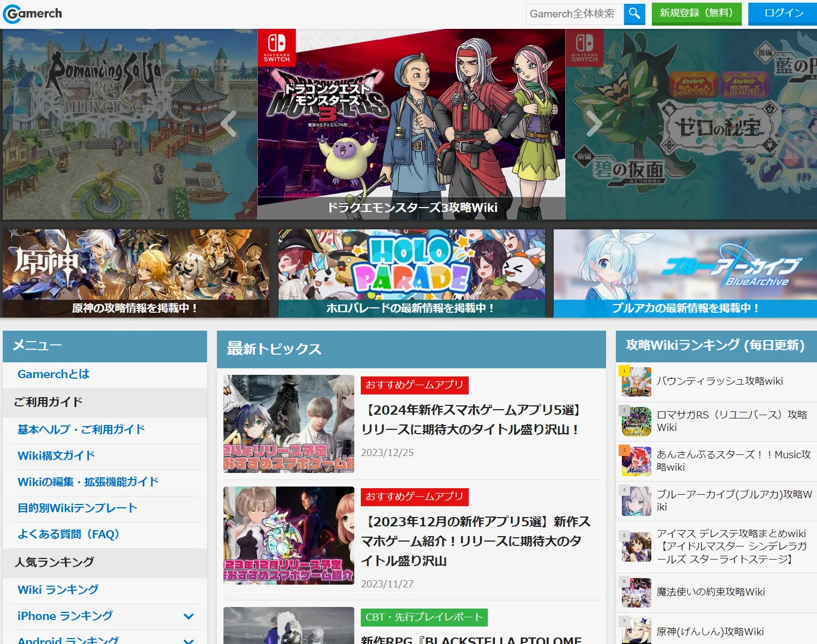The image size is (817, 644).
Task: Expand the Android ランキング chevron
Action: [x=189, y=640]
